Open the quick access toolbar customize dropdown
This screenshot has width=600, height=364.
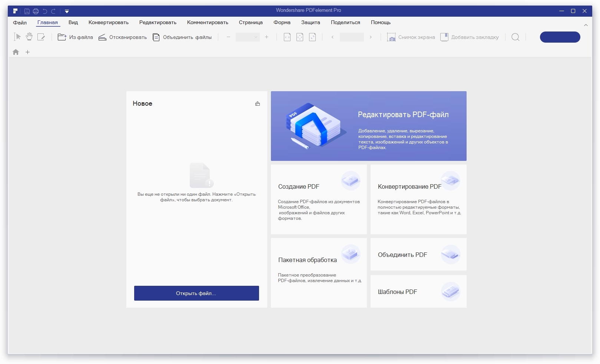[x=67, y=11]
